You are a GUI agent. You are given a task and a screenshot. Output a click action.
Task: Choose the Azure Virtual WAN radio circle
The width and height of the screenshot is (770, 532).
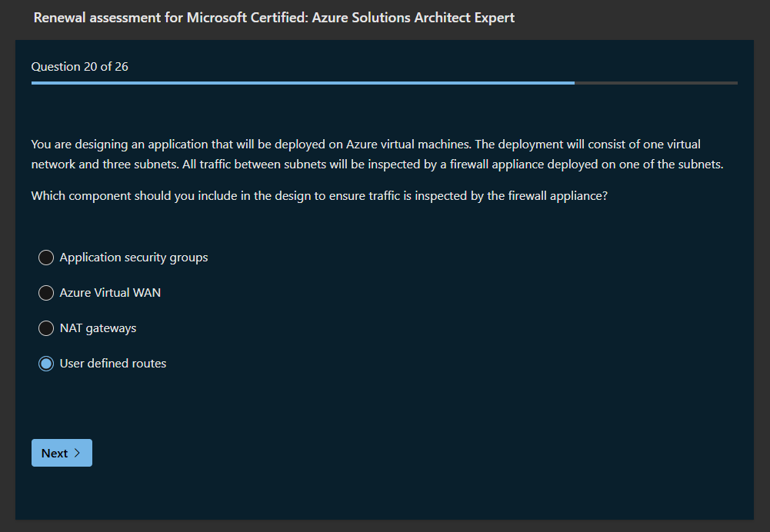pyautogui.click(x=46, y=293)
